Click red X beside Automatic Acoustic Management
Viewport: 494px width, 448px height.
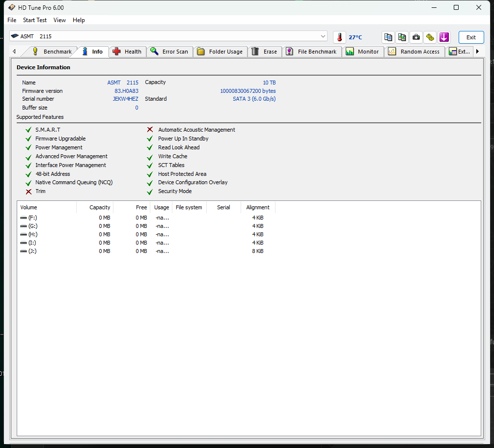tap(150, 130)
